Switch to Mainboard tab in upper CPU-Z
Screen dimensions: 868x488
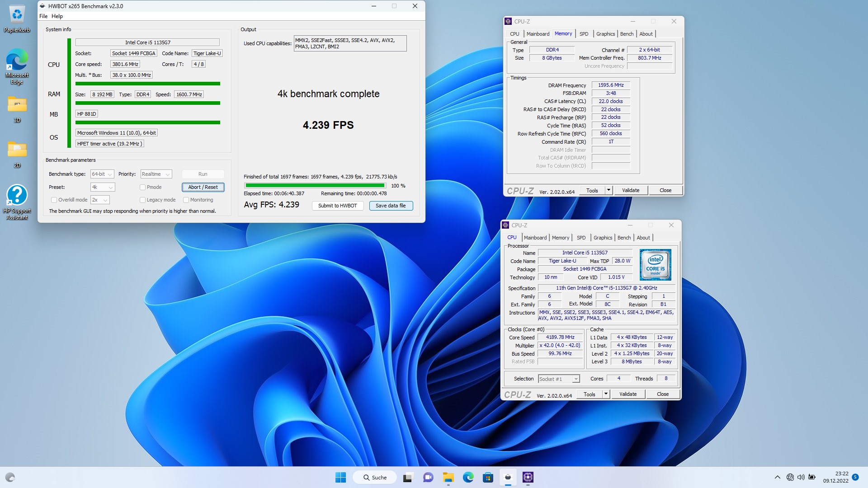point(538,34)
